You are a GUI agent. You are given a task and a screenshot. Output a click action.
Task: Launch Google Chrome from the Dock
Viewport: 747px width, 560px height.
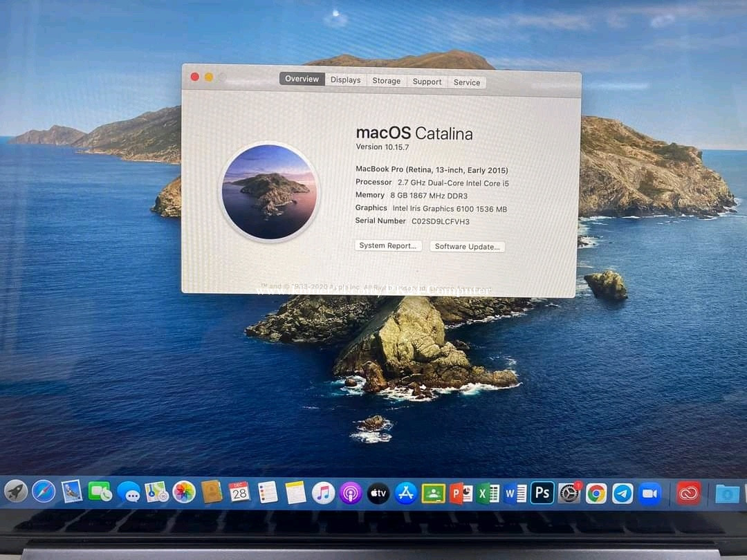596,494
